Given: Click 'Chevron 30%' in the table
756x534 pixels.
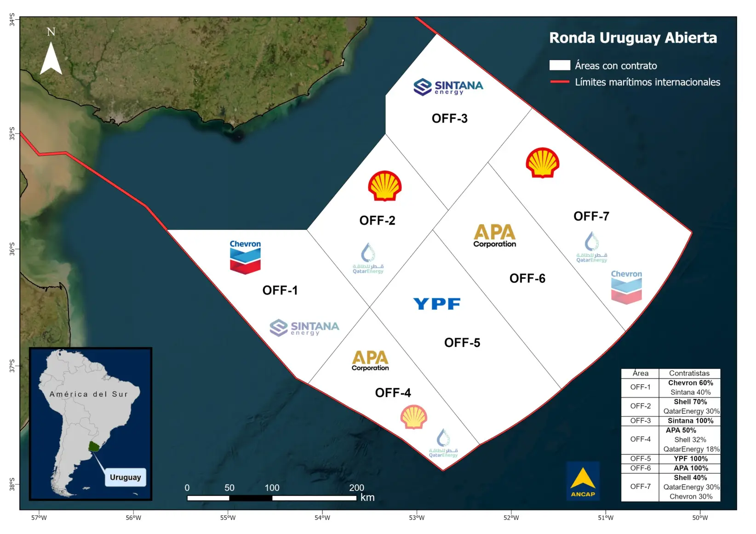Looking at the screenshot, I should pyautogui.click(x=691, y=497).
